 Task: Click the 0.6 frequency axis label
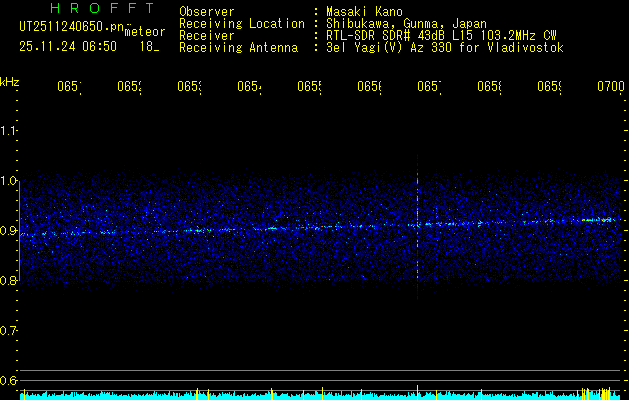pyautogui.click(x=8, y=380)
